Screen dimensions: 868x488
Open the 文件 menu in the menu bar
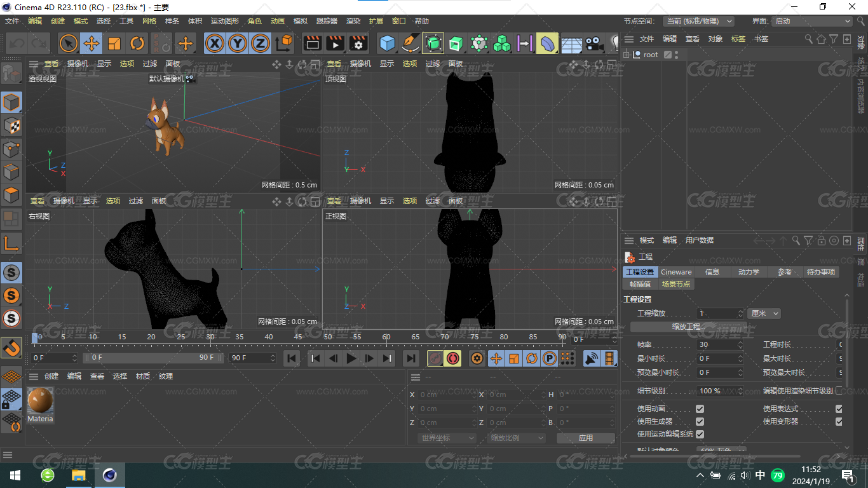12,21
